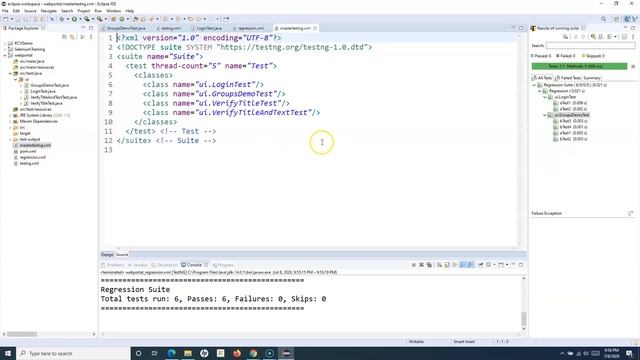Expand the SeleniumTraining project

(5, 49)
